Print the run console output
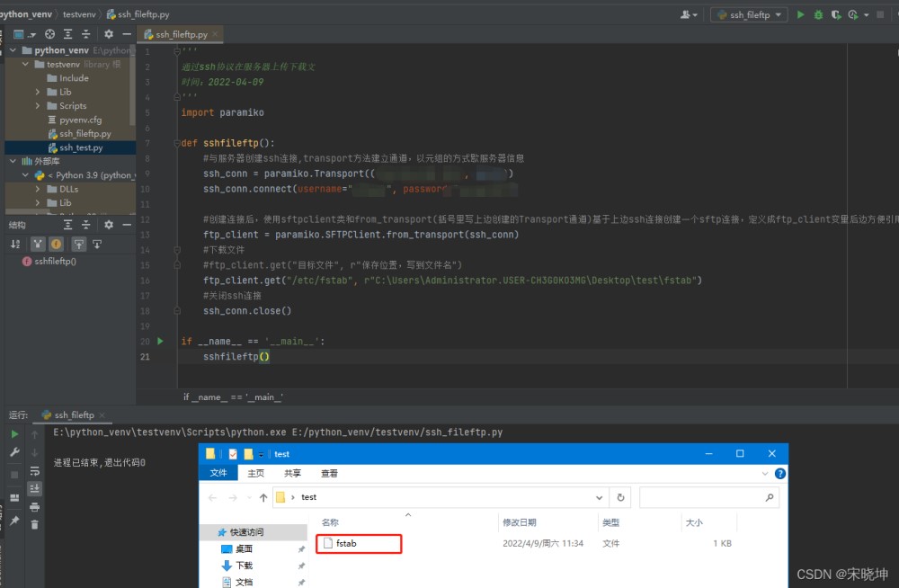The height and width of the screenshot is (588, 899). coord(35,507)
